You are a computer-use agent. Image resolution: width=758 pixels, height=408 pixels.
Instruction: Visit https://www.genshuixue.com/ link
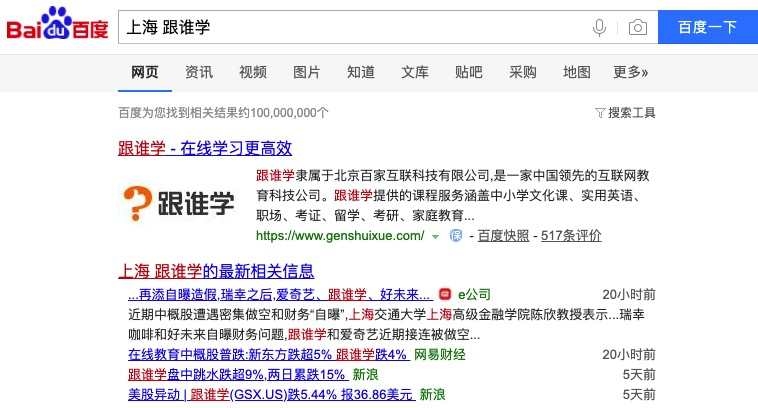coord(340,236)
